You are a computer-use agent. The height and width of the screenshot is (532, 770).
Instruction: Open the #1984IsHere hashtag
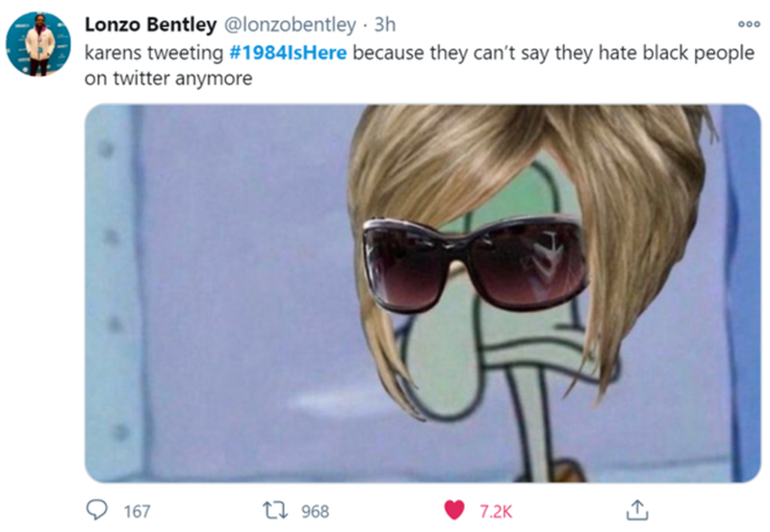pyautogui.click(x=289, y=52)
